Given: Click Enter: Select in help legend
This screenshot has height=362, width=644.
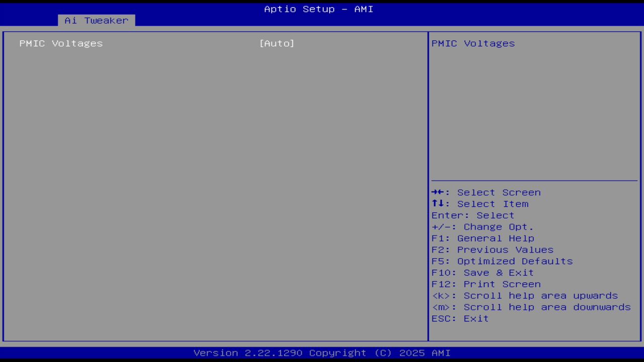Looking at the screenshot, I should 472,215.
